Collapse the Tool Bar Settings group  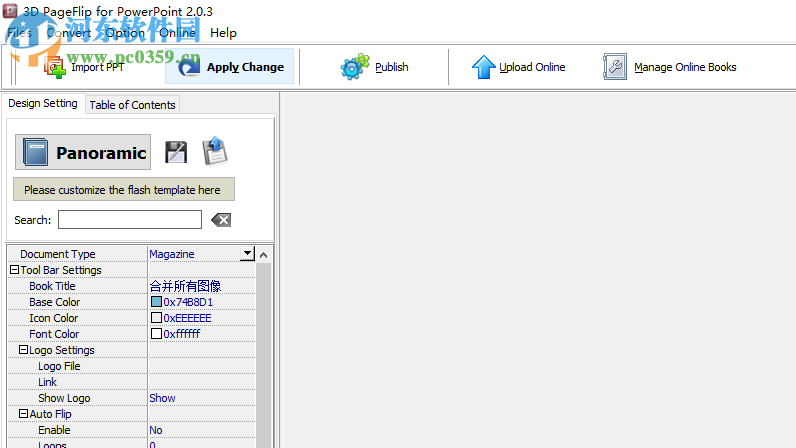tap(14, 270)
